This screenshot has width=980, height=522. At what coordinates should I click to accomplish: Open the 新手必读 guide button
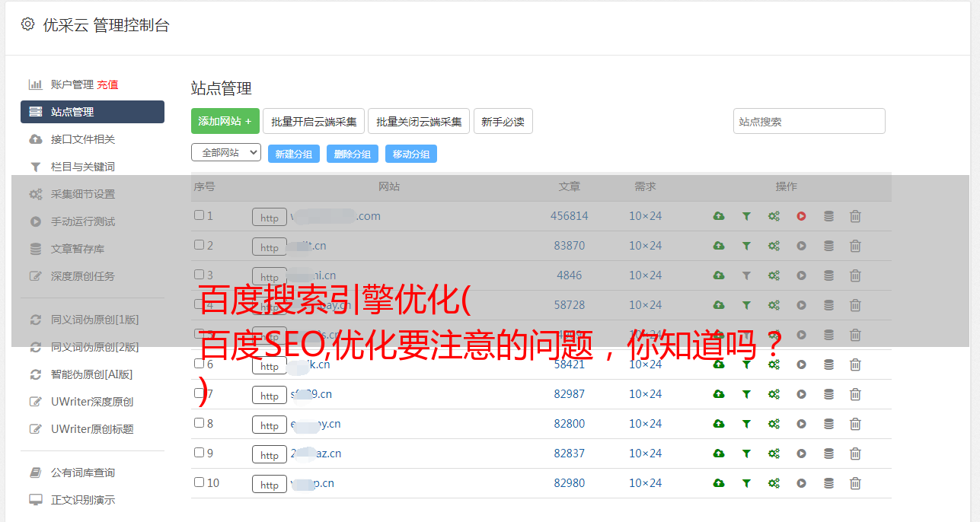click(503, 121)
